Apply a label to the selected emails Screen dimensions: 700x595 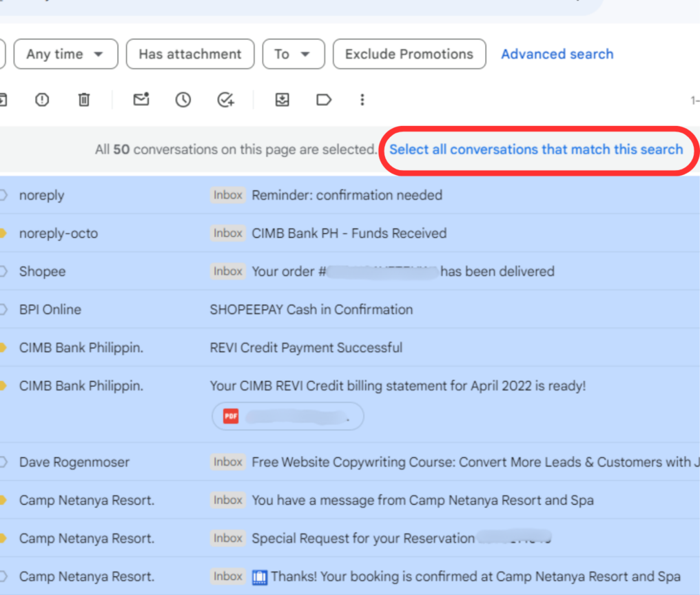pos(324,100)
